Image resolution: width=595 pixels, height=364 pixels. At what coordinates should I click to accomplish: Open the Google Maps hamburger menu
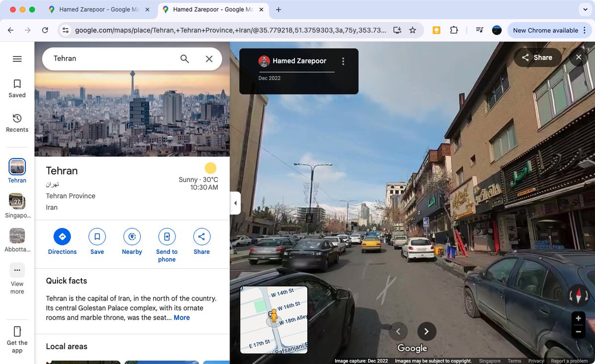(17, 59)
